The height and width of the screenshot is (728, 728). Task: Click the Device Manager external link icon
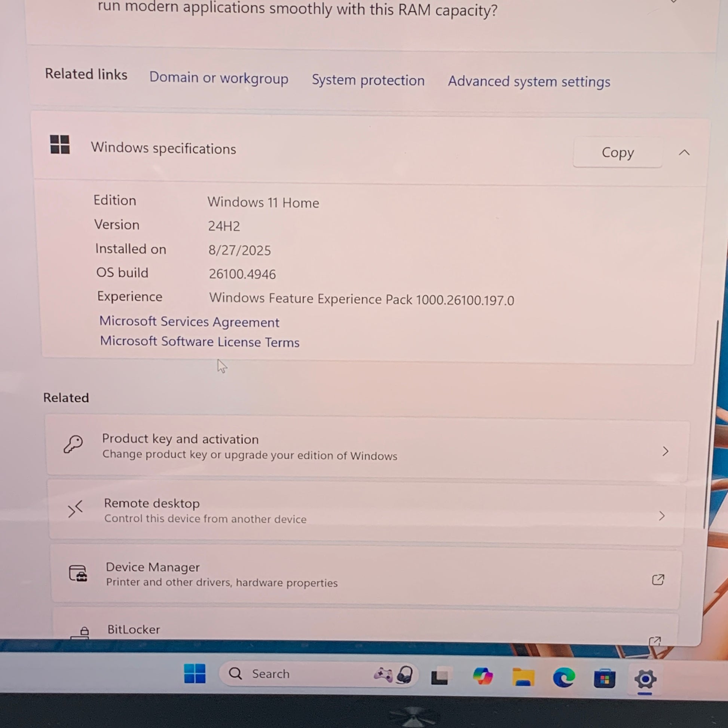point(658,579)
